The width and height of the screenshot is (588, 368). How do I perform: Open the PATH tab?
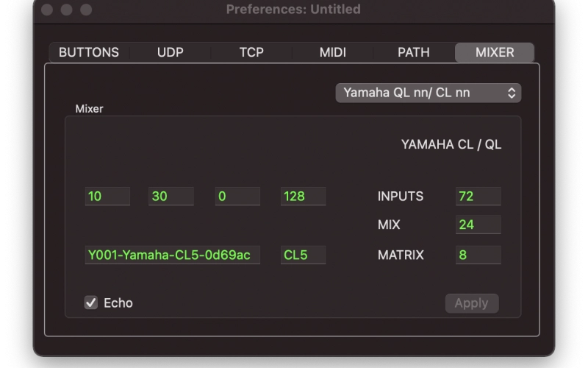(414, 52)
